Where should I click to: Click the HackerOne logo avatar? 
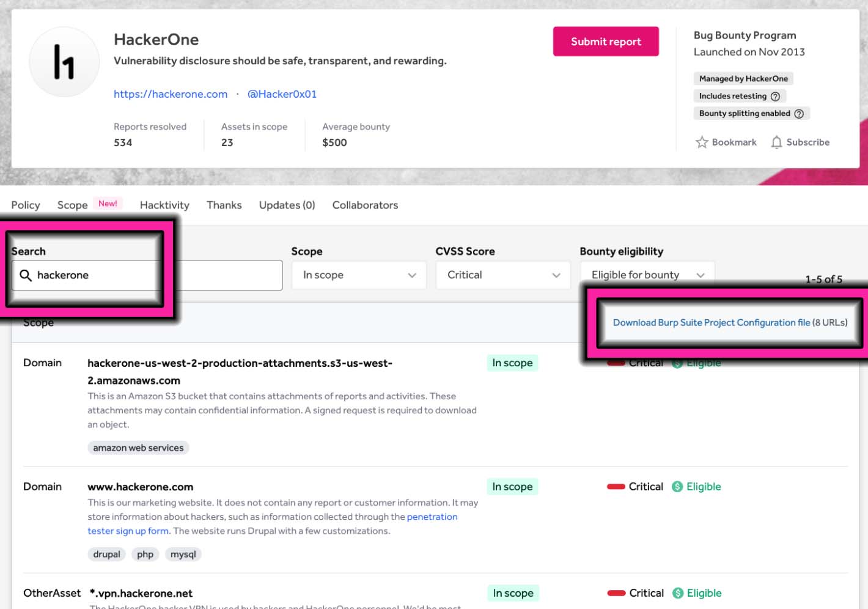pyautogui.click(x=64, y=62)
